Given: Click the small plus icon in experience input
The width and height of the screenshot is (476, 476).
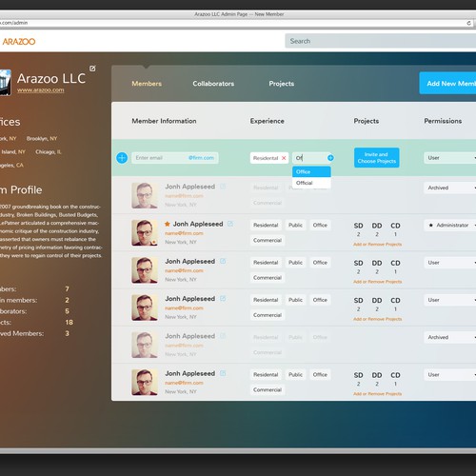Looking at the screenshot, I should pos(330,158).
